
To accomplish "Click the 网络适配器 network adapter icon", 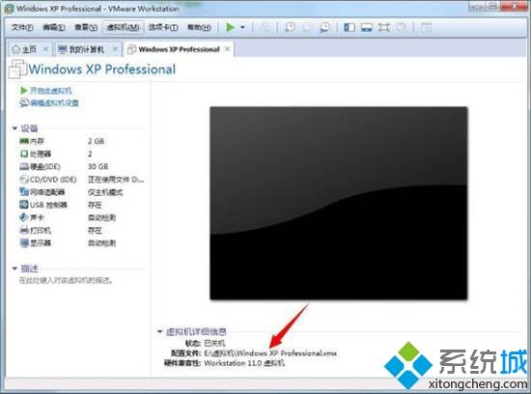I will pos(24,192).
